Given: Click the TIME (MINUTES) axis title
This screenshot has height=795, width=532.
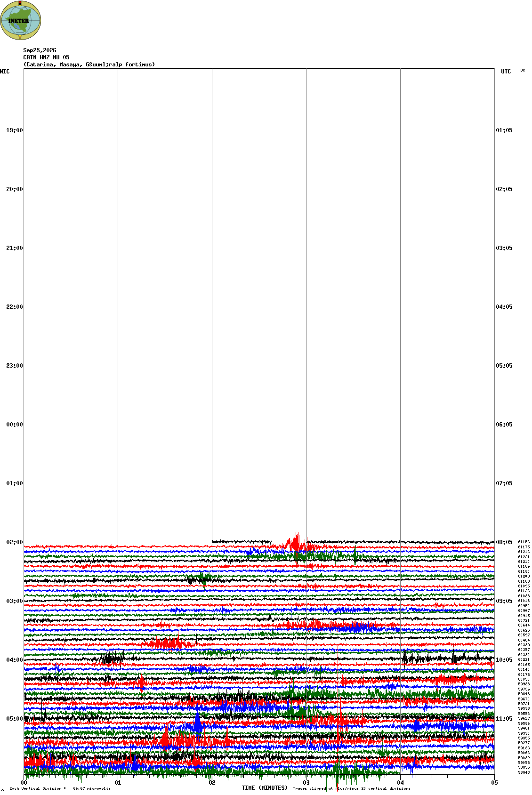Looking at the screenshot, I should (265, 787).
